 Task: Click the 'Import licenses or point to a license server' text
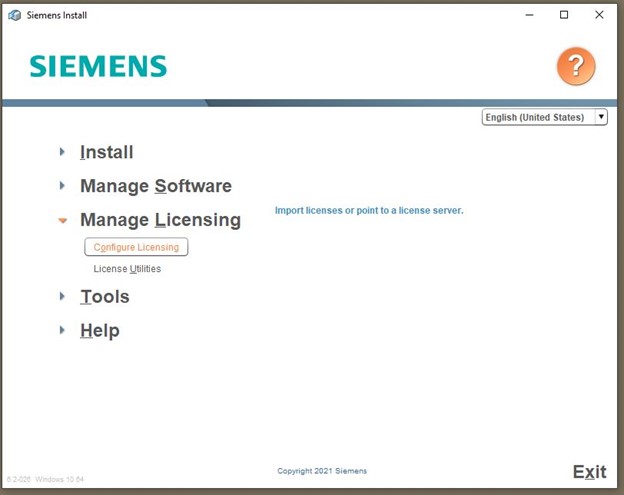[x=369, y=210]
